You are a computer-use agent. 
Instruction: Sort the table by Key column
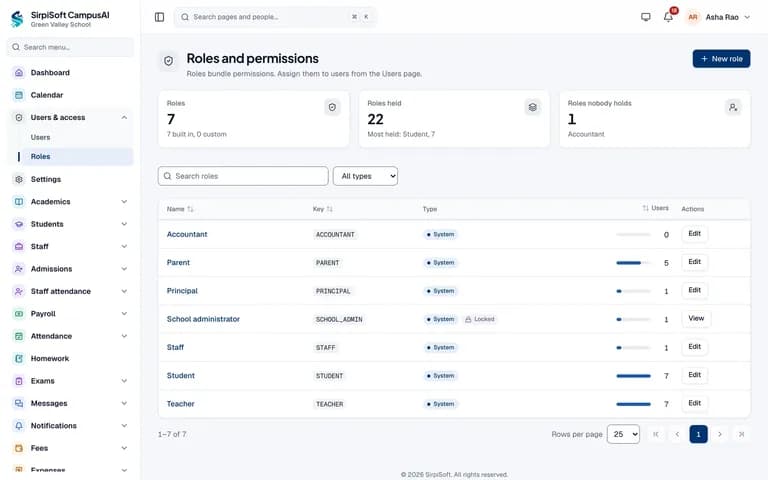pyautogui.click(x=322, y=209)
